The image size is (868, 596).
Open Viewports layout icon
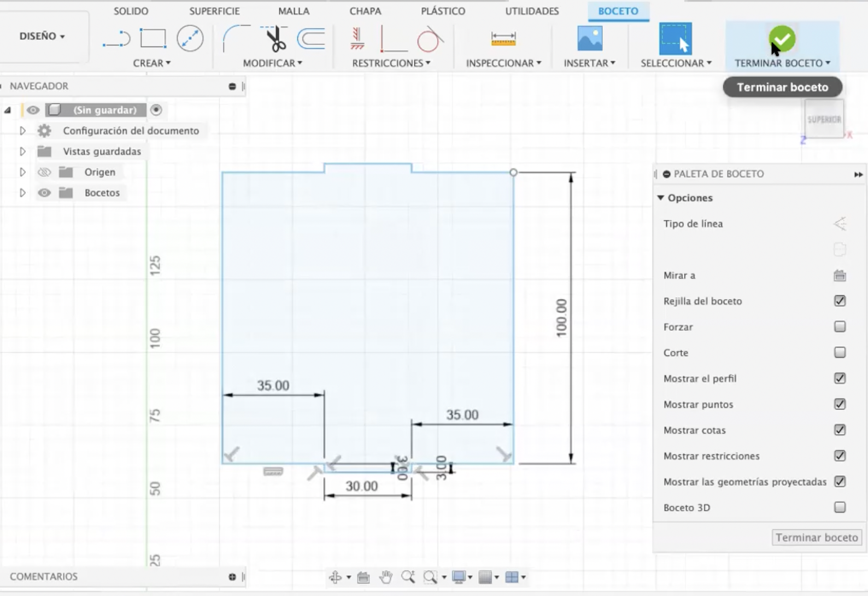tap(512, 577)
